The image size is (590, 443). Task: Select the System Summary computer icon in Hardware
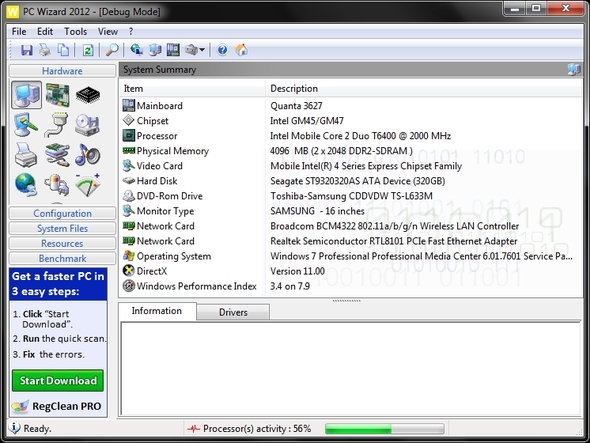click(x=26, y=95)
